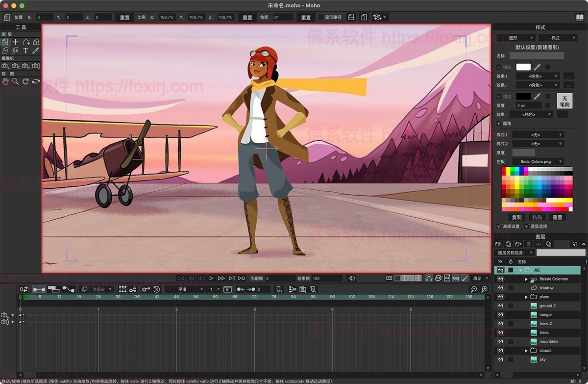Choose the Hand pan tool
This screenshot has width=588, height=384.
pos(5,81)
